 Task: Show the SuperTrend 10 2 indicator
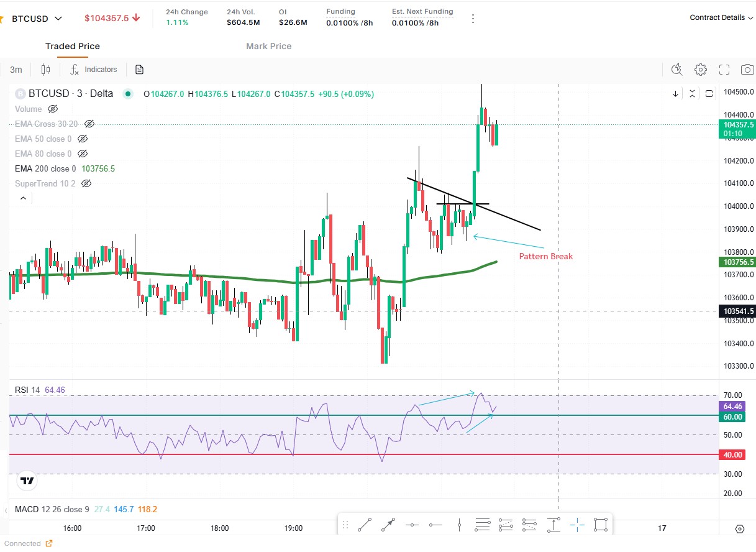[x=86, y=183]
